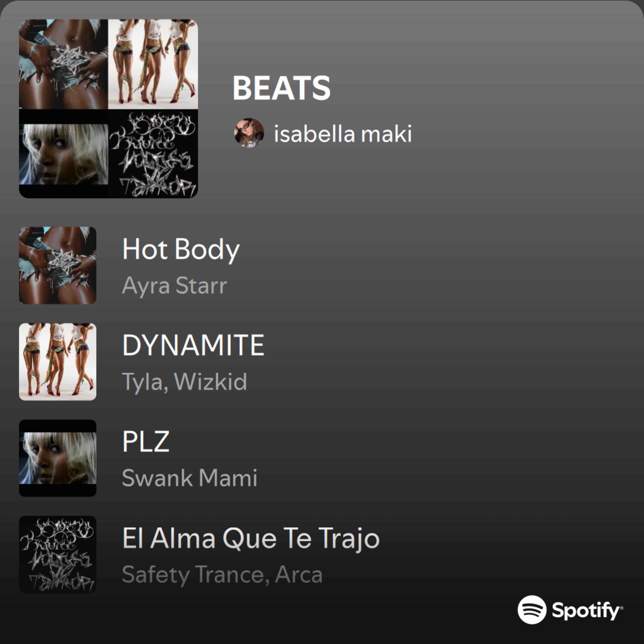Click top-right quadrant of playlist collage
The image size is (644, 644).
tap(153, 64)
